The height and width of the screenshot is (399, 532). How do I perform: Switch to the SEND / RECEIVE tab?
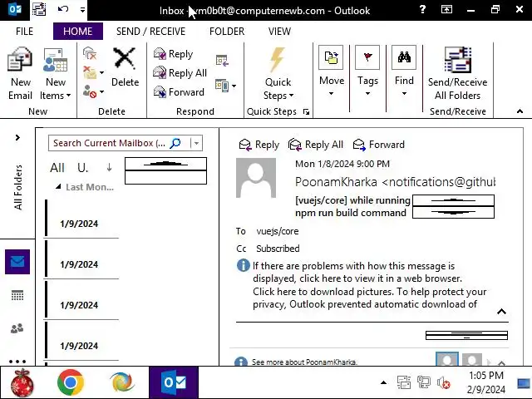coord(150,32)
